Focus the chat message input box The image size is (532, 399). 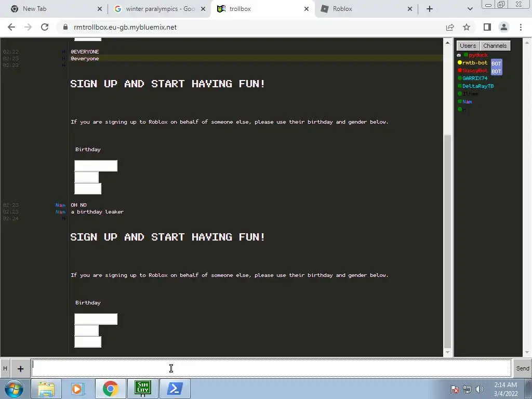pos(271,368)
